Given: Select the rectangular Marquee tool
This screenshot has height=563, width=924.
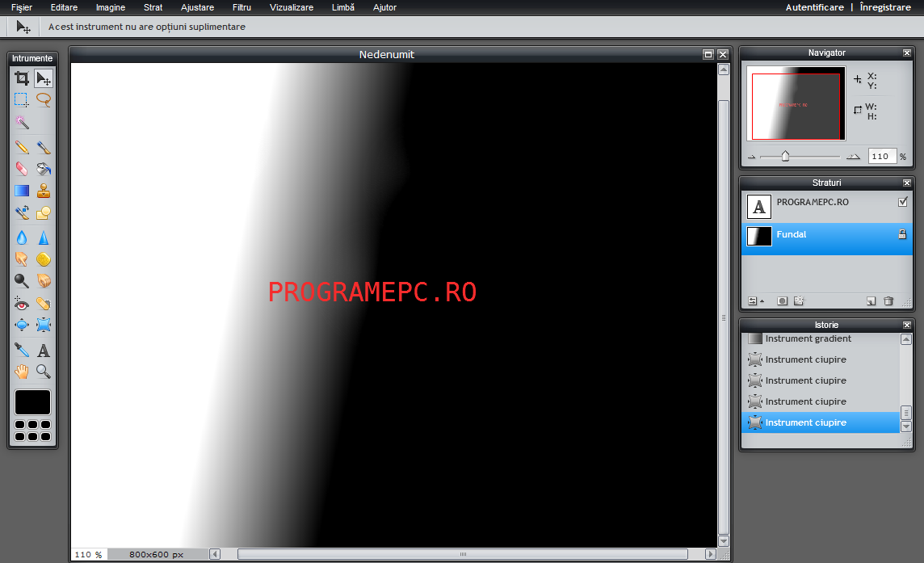Looking at the screenshot, I should [22, 99].
